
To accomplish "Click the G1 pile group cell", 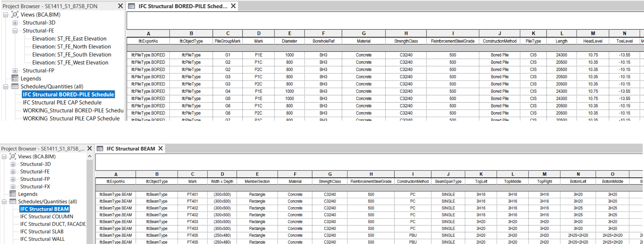I will coord(228,55).
